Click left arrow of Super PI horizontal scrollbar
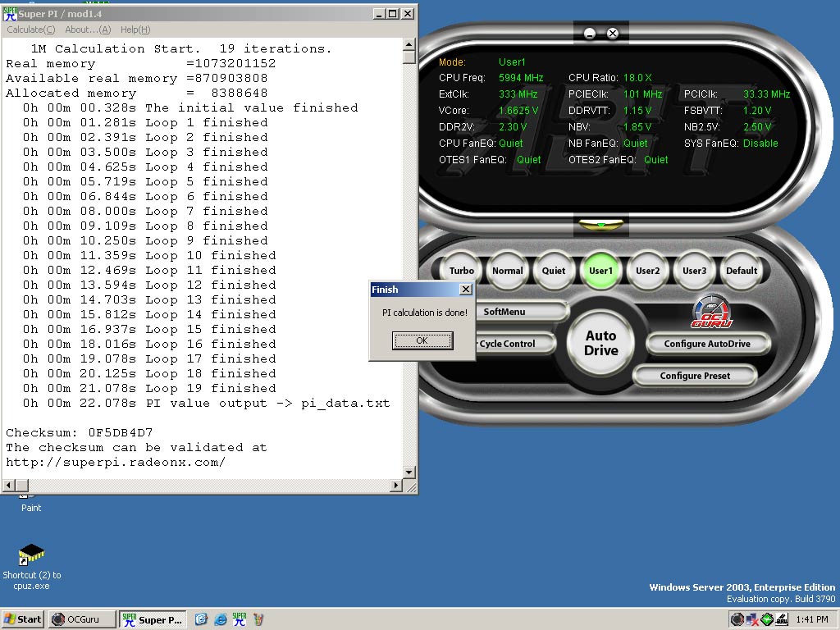Screen dimensions: 840x630 8,486
